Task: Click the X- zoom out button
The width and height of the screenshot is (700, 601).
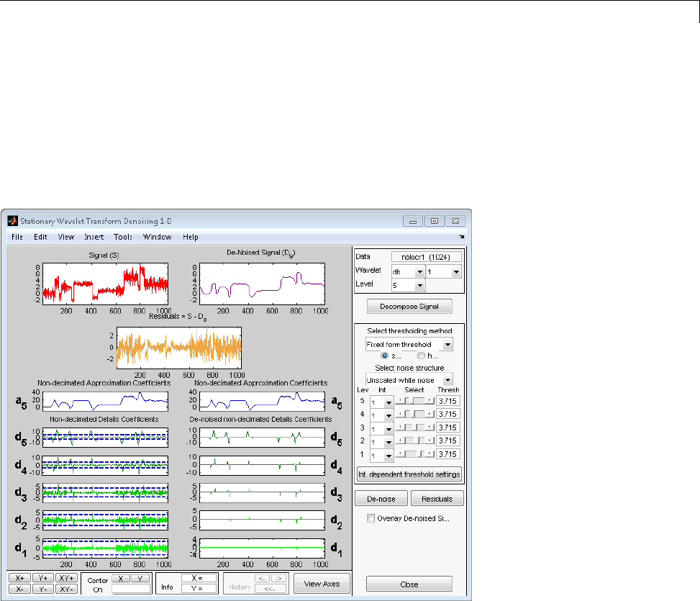Action: click(x=19, y=589)
